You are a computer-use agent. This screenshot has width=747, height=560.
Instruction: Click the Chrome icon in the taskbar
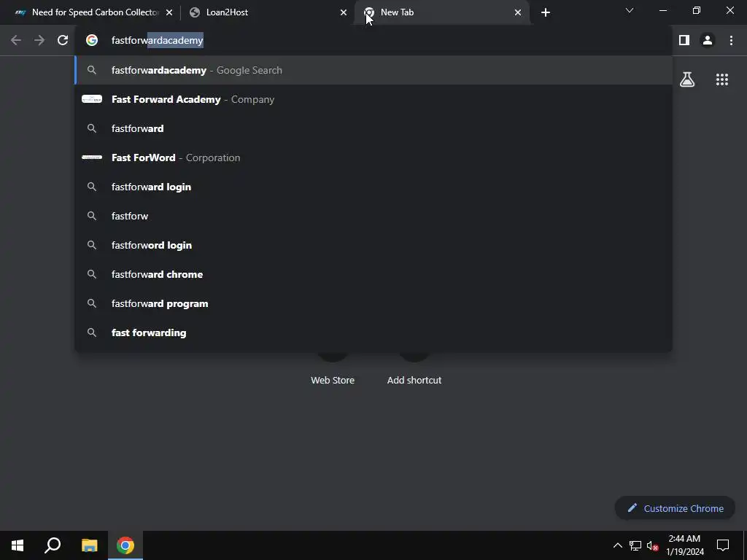click(x=125, y=545)
